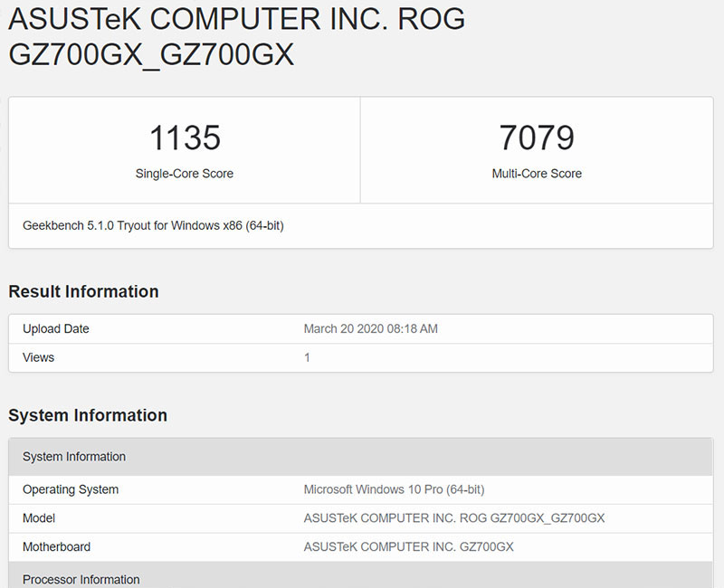The image size is (724, 588).
Task: Click the Geekbench 5.1.0 Tryout version text
Action: [x=153, y=225]
